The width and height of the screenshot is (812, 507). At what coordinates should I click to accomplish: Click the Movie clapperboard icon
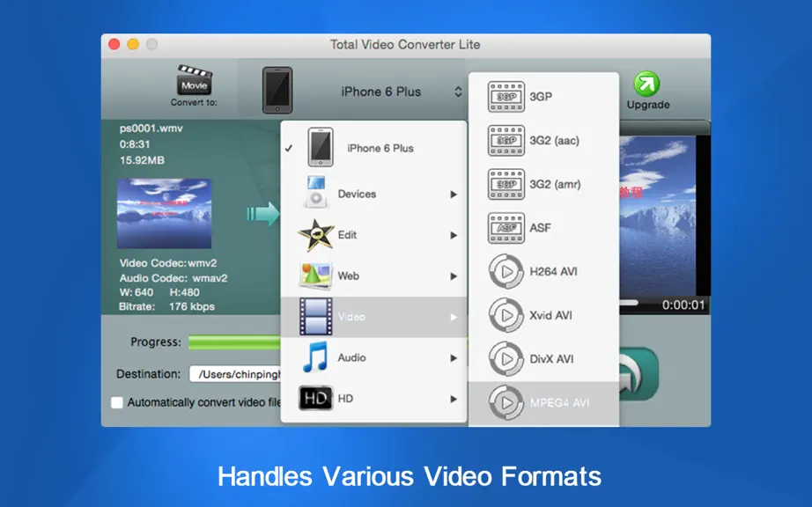pyautogui.click(x=195, y=79)
